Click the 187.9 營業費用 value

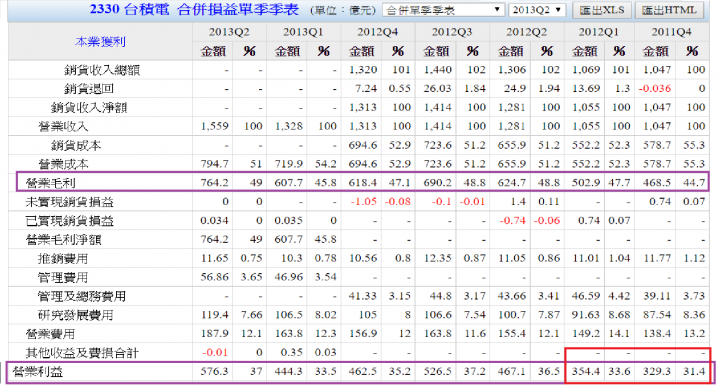tap(215, 334)
